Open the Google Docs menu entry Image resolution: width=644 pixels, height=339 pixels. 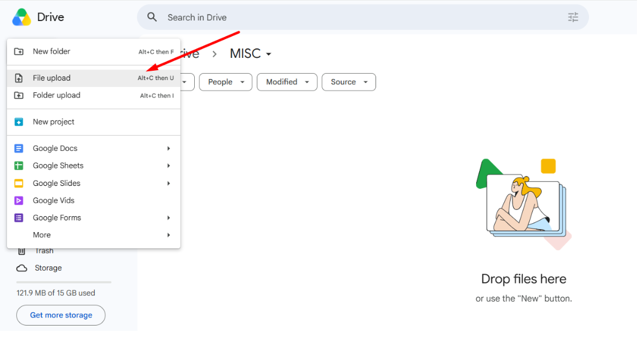[94, 148]
